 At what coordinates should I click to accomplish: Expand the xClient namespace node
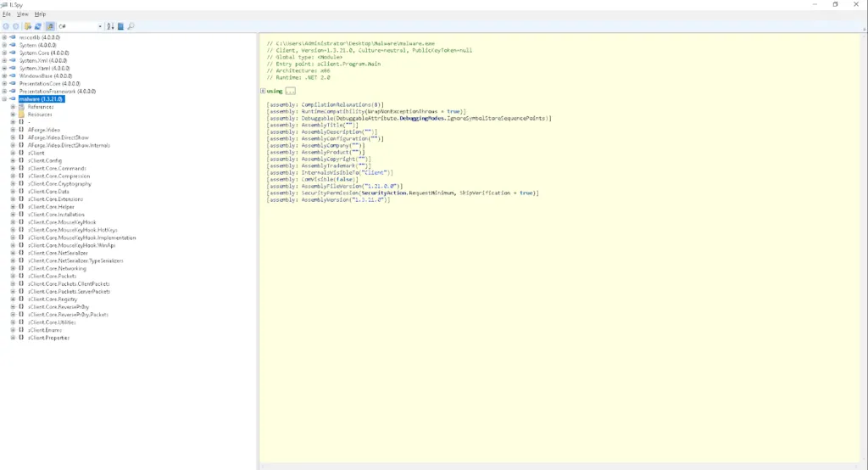coord(14,153)
